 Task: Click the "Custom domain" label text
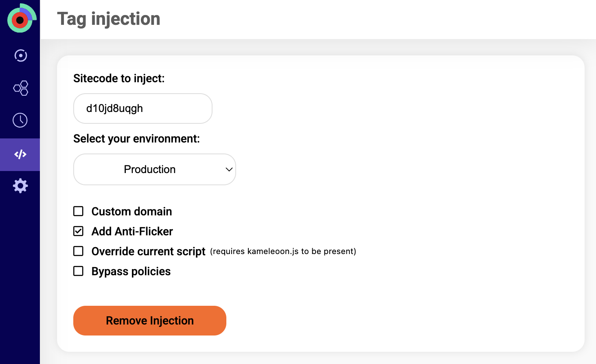131,211
